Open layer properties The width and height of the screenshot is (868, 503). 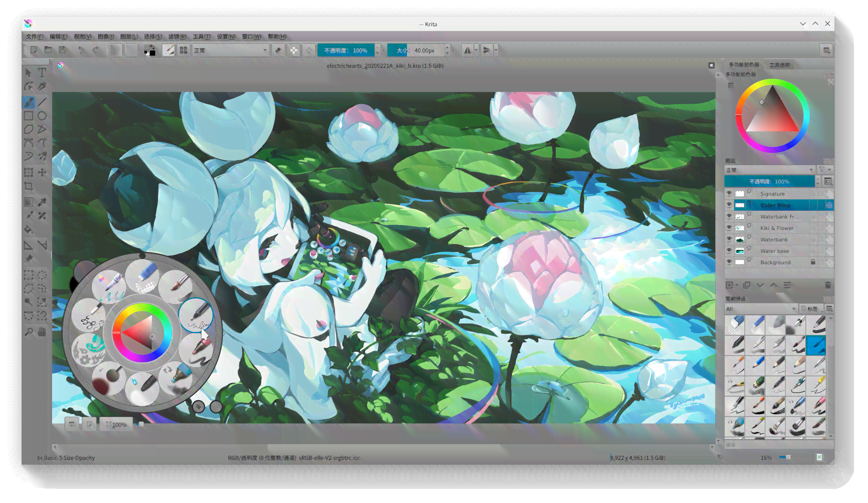787,285
